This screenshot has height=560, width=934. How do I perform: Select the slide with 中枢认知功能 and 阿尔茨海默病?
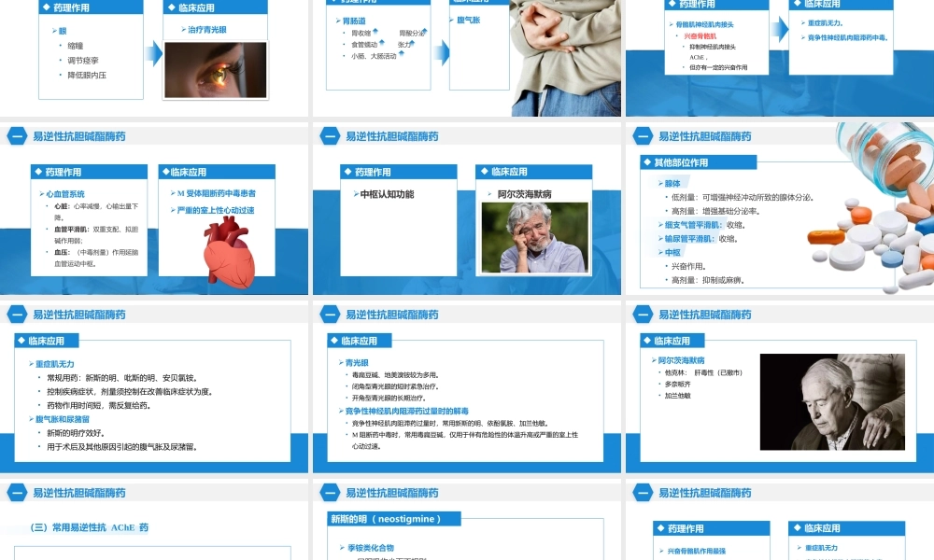466,208
